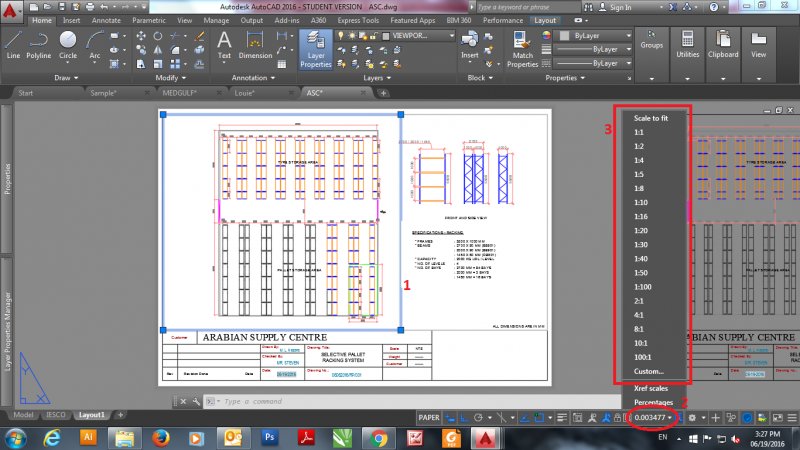800x450 pixels.
Task: Open the Annotate ribbon tab
Action: point(106,19)
